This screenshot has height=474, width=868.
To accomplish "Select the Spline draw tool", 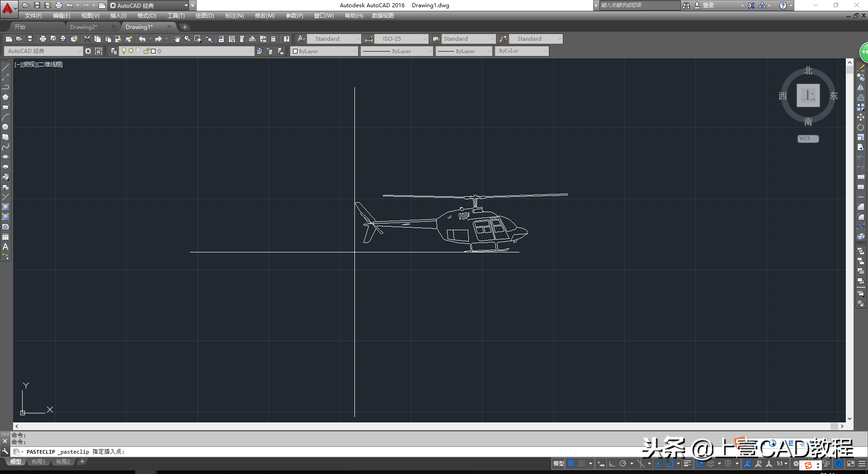I will [x=5, y=147].
